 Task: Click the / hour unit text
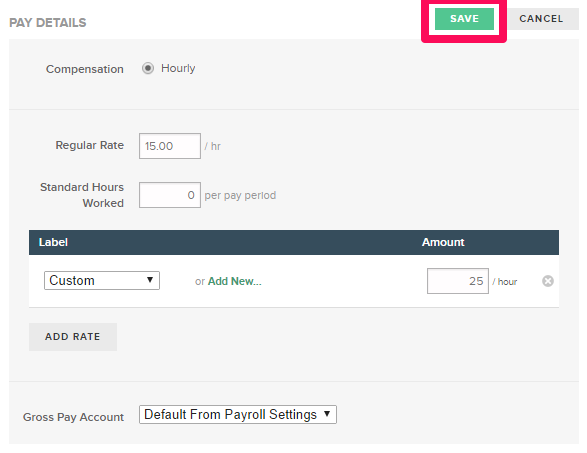pyautogui.click(x=505, y=282)
